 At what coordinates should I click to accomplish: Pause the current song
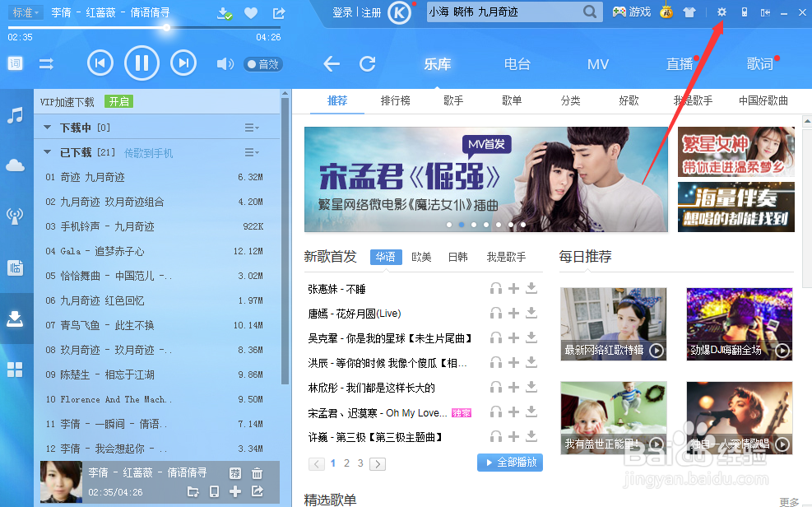point(142,63)
